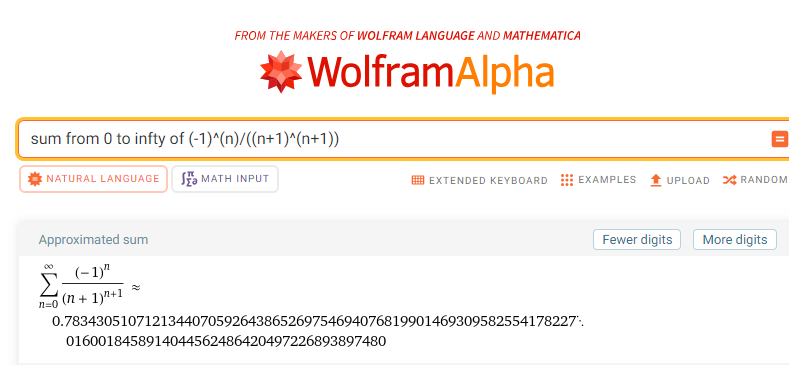
Task: Click the 'Approximated sum' heading
Action: (x=93, y=240)
